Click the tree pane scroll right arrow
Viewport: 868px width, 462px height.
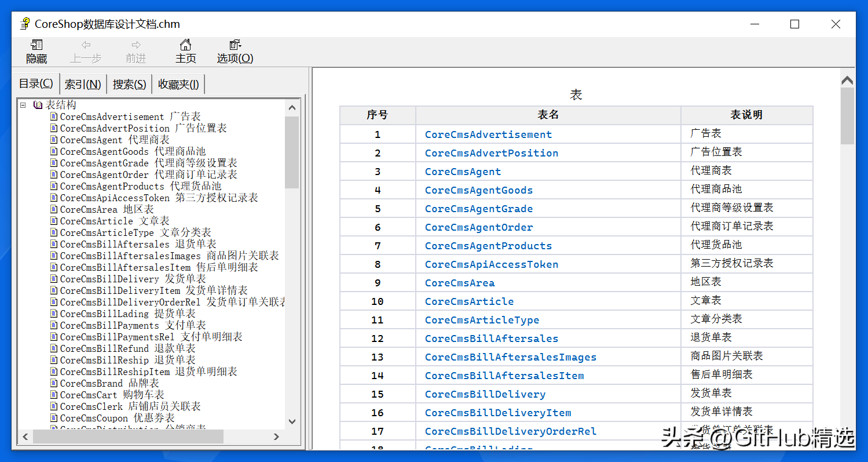(276, 436)
